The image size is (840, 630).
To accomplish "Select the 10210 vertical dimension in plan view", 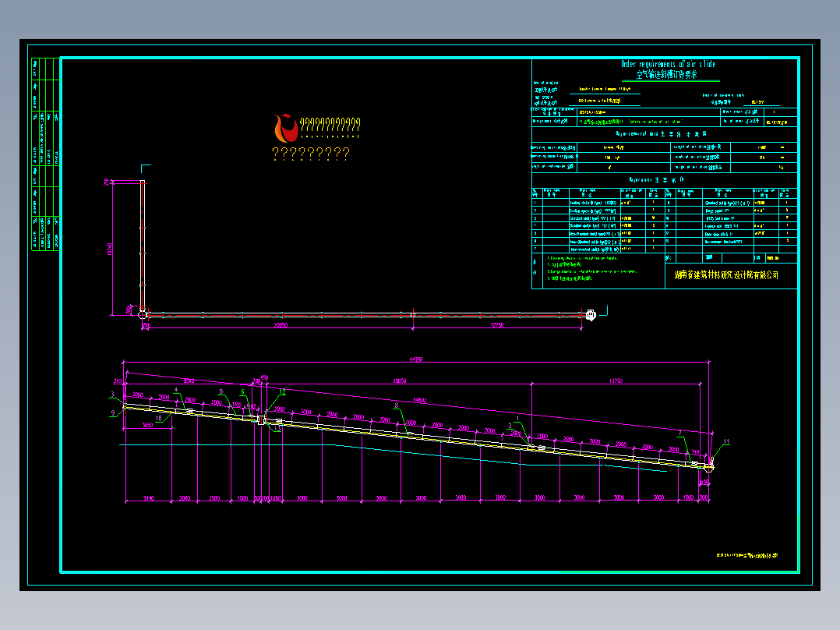I will (109, 249).
